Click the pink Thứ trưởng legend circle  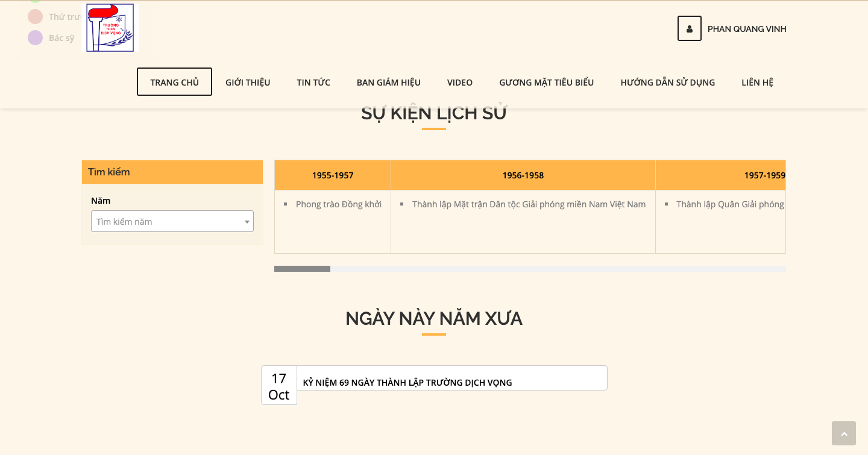tap(36, 17)
